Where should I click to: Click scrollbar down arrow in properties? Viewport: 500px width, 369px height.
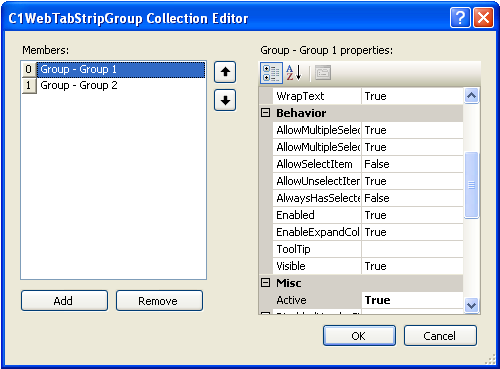click(x=471, y=305)
